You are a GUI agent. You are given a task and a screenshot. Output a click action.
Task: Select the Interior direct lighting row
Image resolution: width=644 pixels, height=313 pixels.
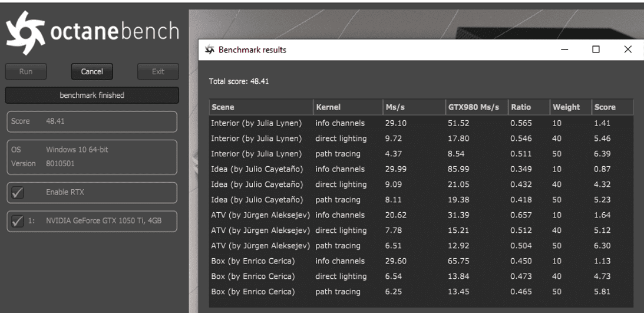pyautogui.click(x=421, y=139)
